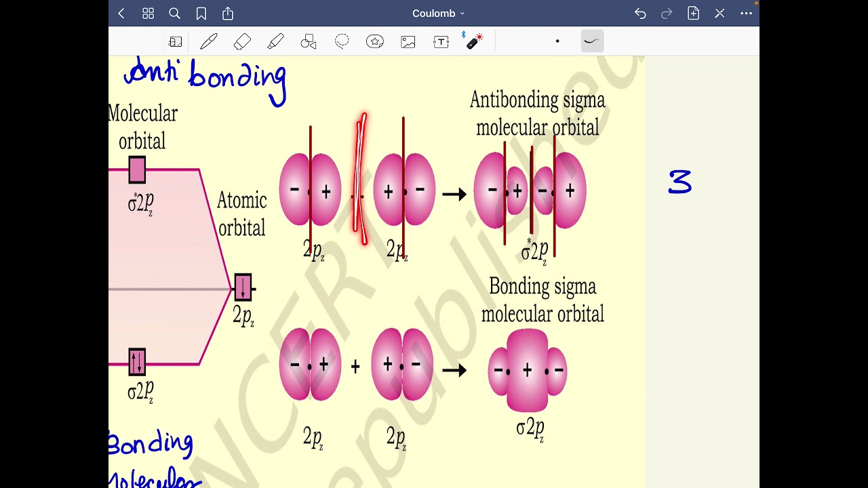The width and height of the screenshot is (868, 488).
Task: Open the search magnifier
Action: (174, 14)
